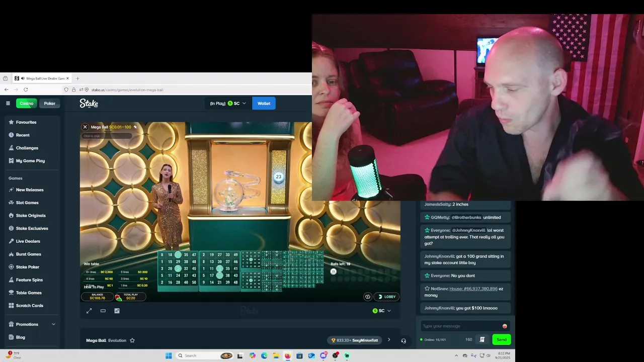Open the SC currency selector below game

click(x=381, y=311)
